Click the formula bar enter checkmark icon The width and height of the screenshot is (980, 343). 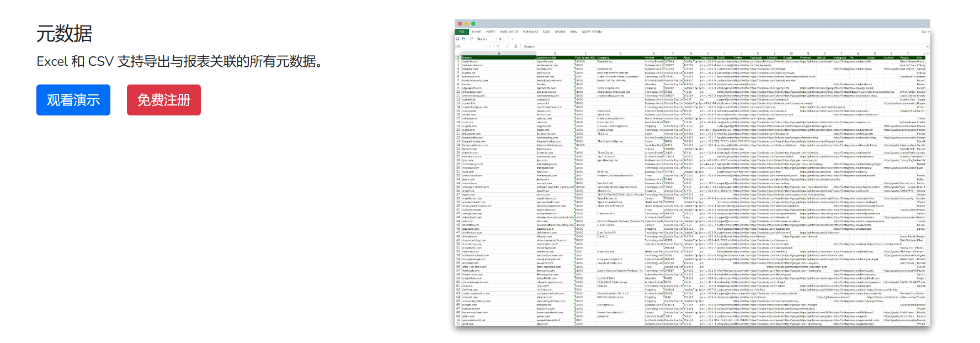click(x=507, y=46)
